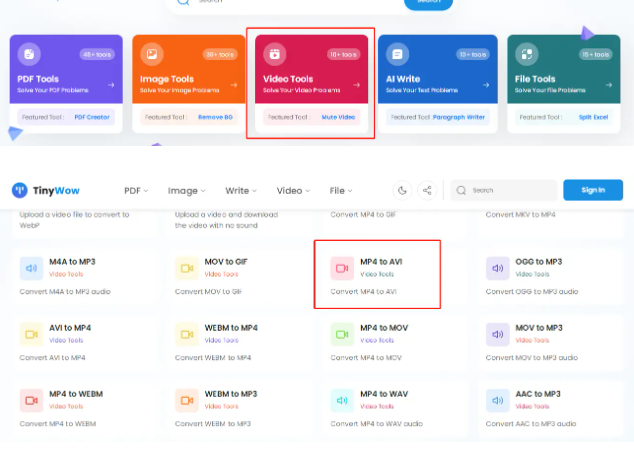Screen dimensions: 634x468
Task: Click the '15+ tools' badge on File Tools
Action: point(596,54)
